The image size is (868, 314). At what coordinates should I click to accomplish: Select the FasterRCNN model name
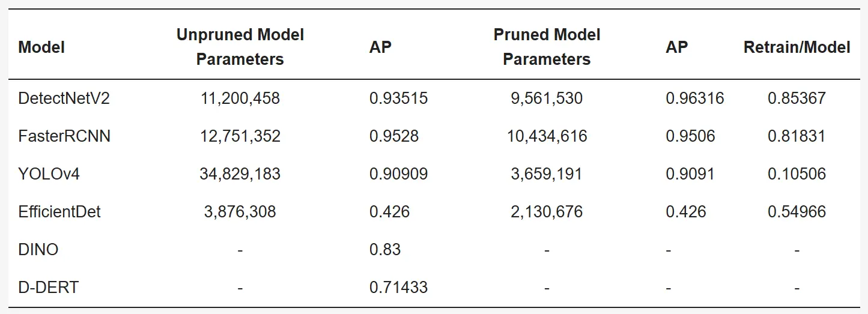point(64,136)
